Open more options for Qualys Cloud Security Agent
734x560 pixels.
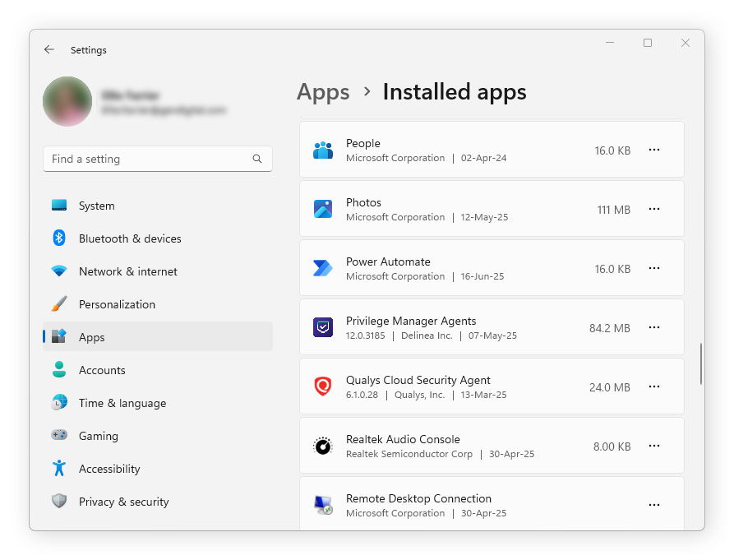654,386
